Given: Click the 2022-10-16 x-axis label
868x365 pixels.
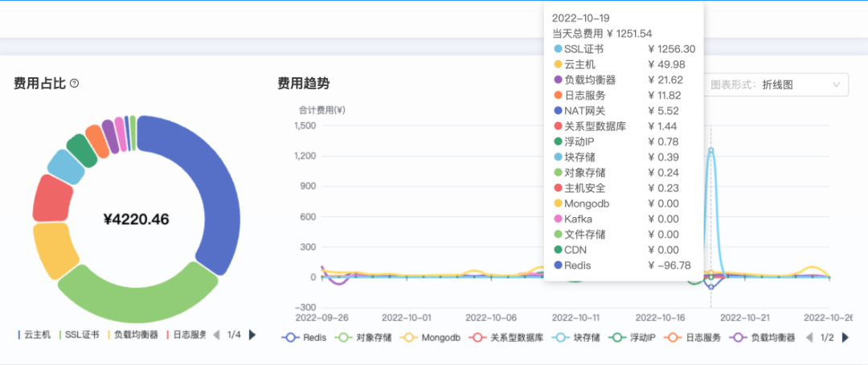Looking at the screenshot, I should click(x=661, y=318).
